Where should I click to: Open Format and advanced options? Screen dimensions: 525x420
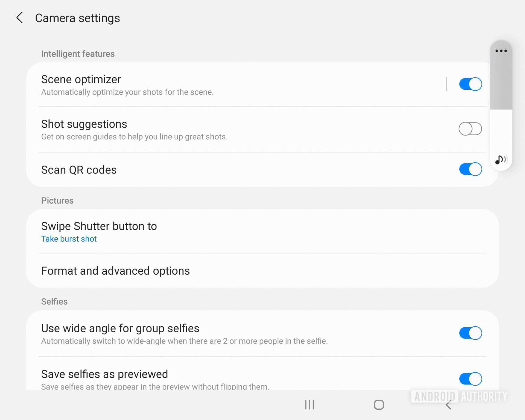[115, 271]
